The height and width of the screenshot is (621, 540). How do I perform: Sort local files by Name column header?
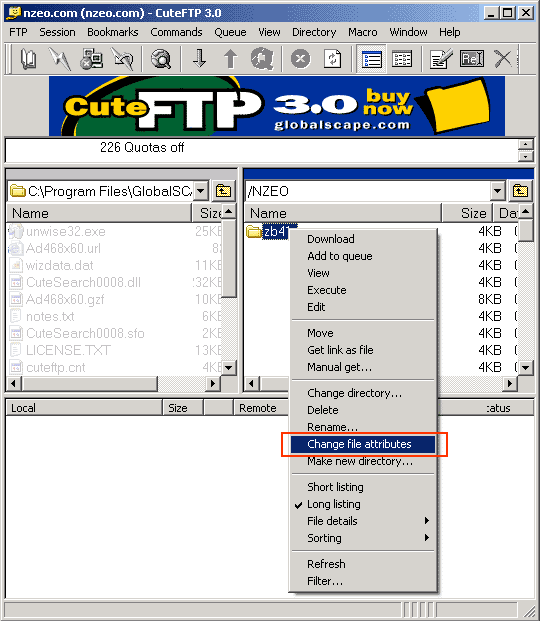tap(99, 213)
